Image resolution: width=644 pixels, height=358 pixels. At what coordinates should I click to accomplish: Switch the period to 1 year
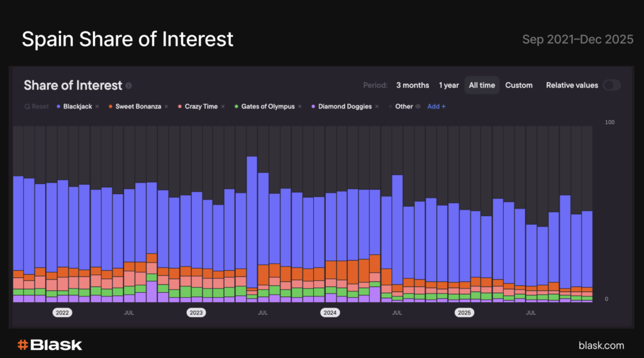coord(448,85)
